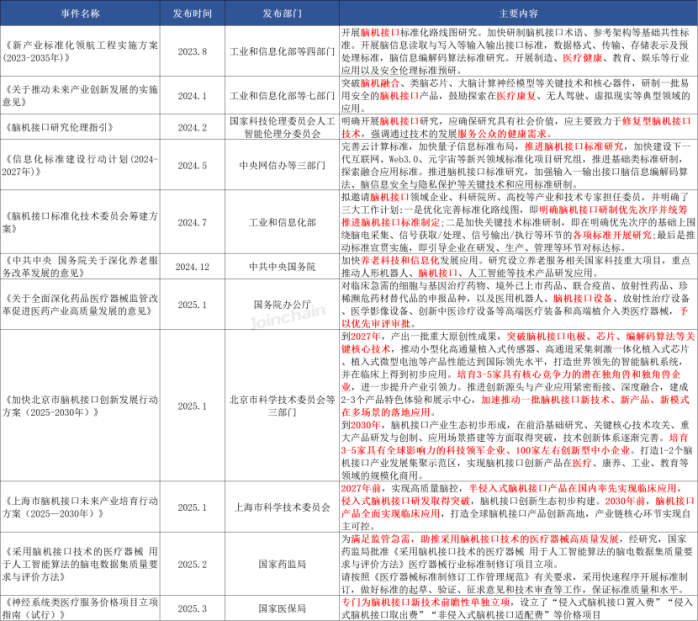
Task: Click 《采用脑机接口技术的医疗器械》 standard cell
Action: pyautogui.click(x=80, y=564)
